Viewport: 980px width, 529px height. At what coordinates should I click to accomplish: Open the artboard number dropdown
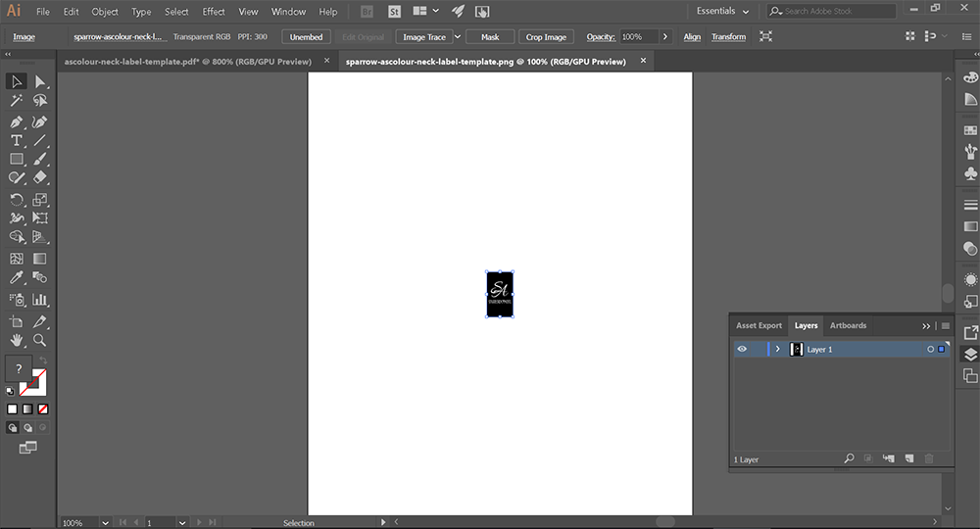point(182,523)
